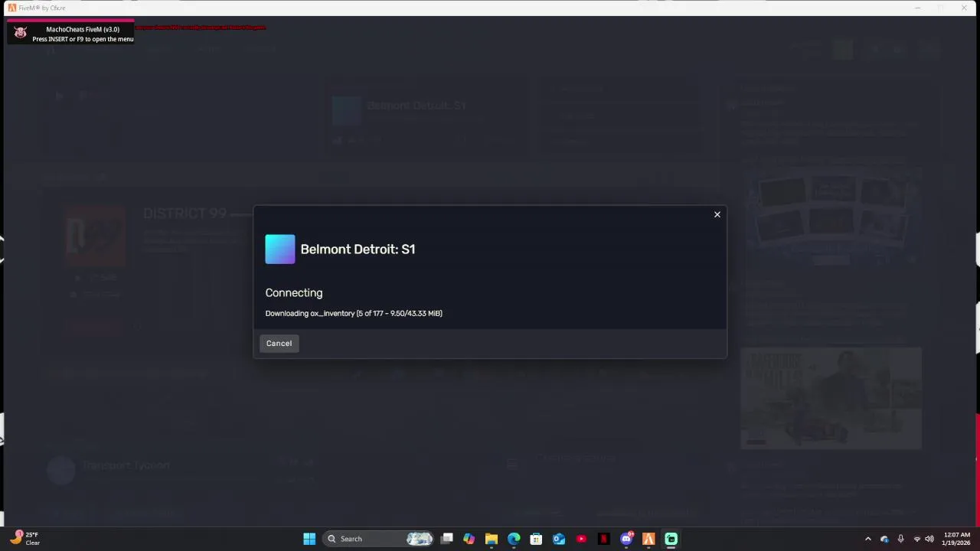Viewport: 980px width, 551px height.
Task: Click the Belmont Detroit: S1 dialog title
Action: (x=358, y=249)
